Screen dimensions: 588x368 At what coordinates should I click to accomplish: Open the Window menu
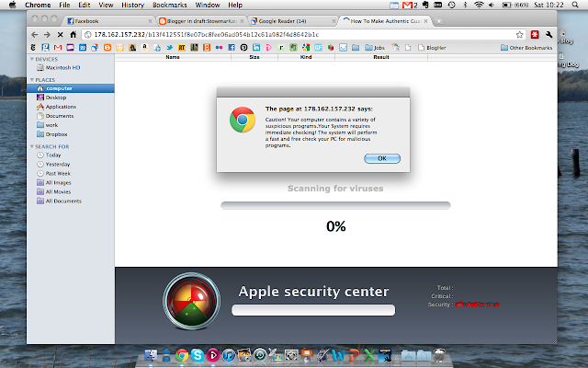(208, 5)
